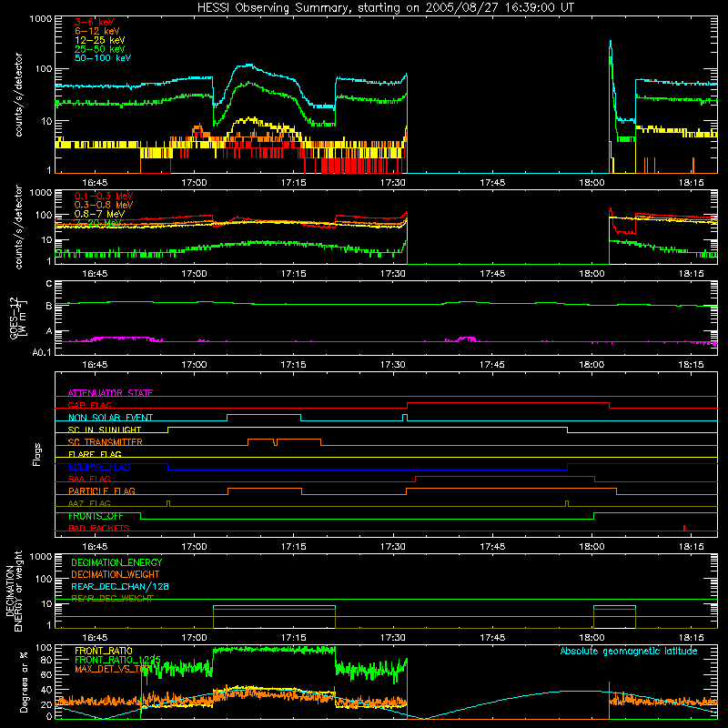The image size is (728, 728).
Task: Pick the orange 0.3-0.8 MeV legend label
Action: click(104, 204)
